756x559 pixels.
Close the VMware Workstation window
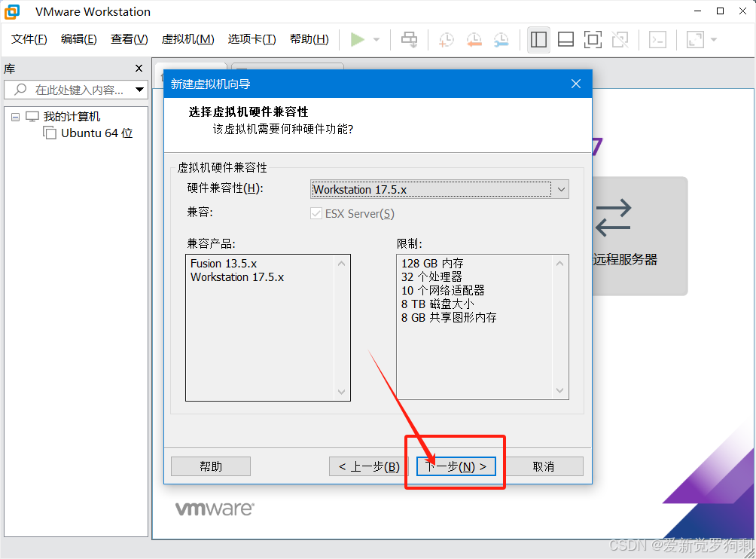point(743,11)
